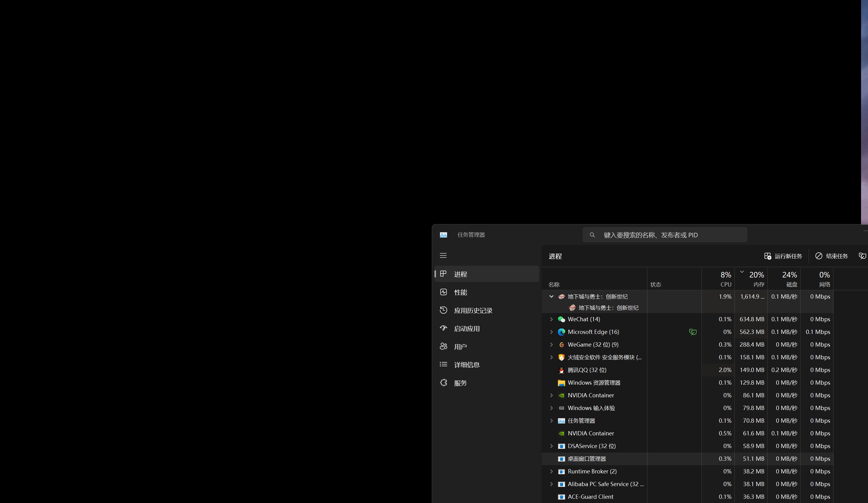The height and width of the screenshot is (503, 868).
Task: Collapse the 地下城与勇士 process group
Action: 551,296
